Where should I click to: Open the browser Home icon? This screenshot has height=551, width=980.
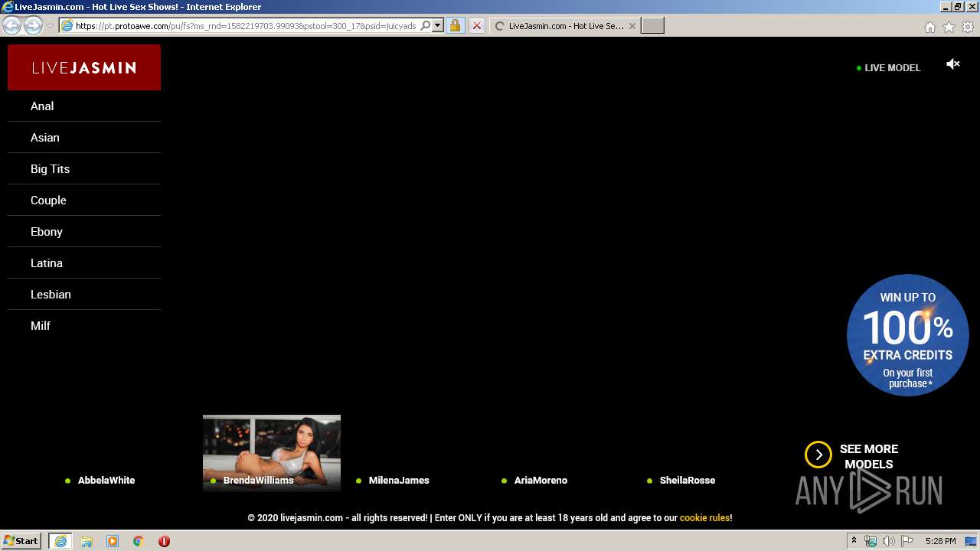[929, 27]
